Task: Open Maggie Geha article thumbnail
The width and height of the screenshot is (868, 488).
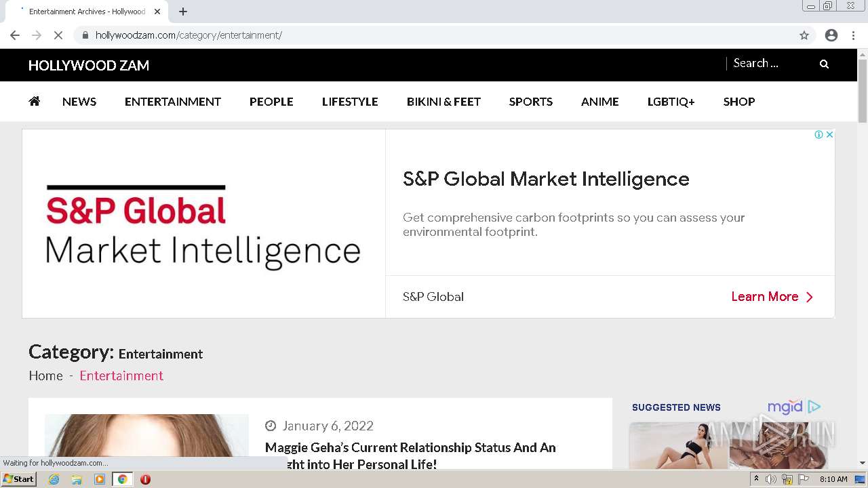Action: pyautogui.click(x=146, y=441)
